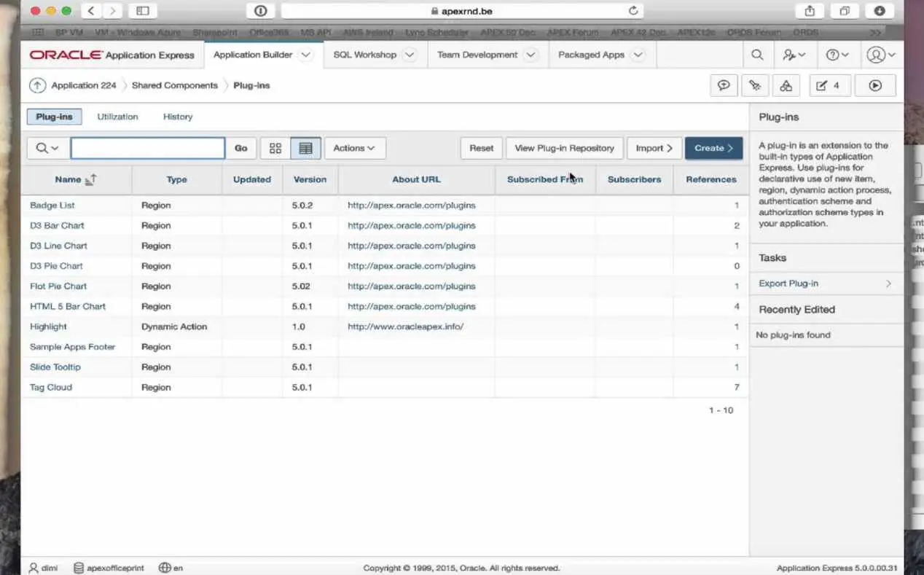Click the up arrow application home icon

(x=37, y=85)
